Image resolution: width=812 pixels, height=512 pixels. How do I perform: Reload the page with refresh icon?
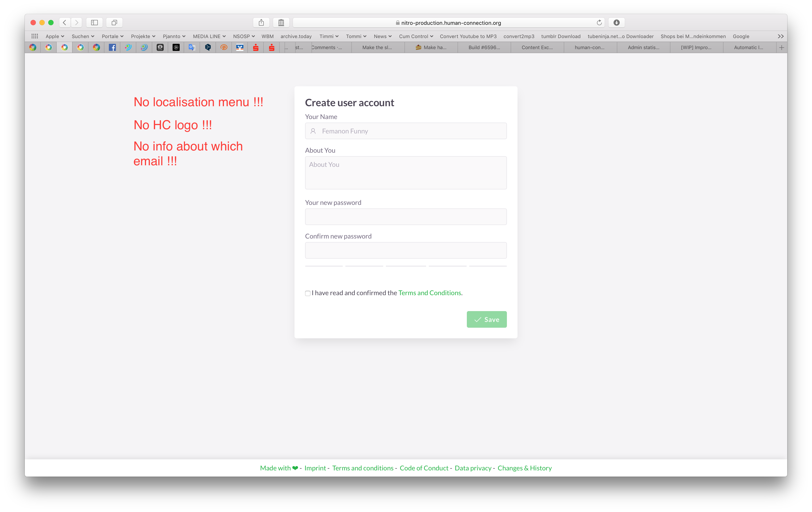point(599,23)
